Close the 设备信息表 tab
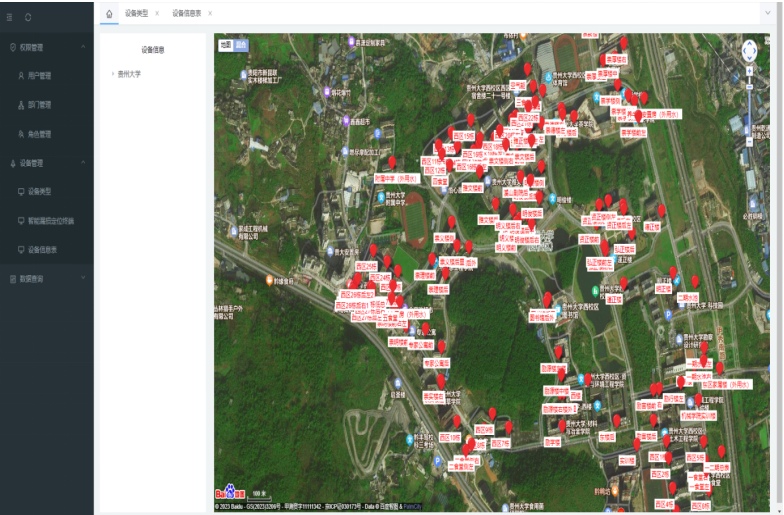This screenshot has width=784, height=515. point(210,14)
